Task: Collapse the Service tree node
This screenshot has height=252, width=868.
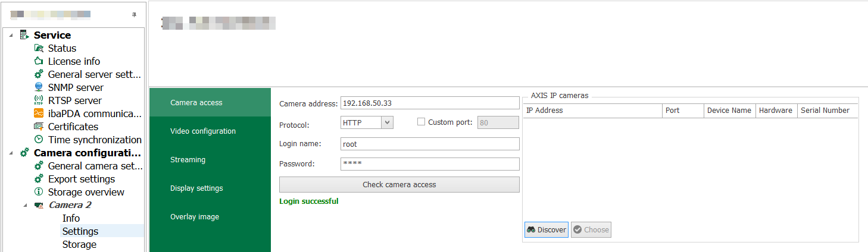Action: pyautogui.click(x=11, y=35)
